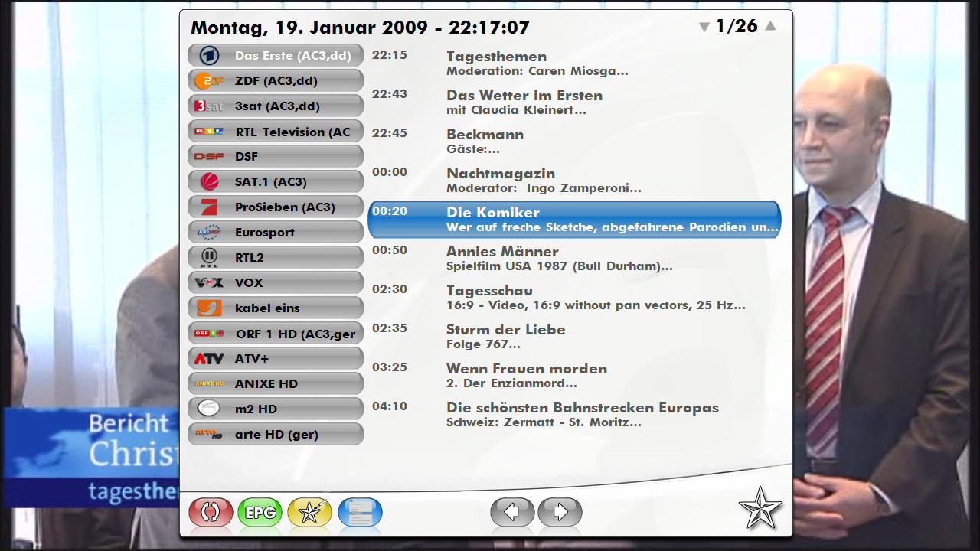Image resolution: width=980 pixels, height=551 pixels.
Task: Select the Nachtmagazin programme
Action: pos(574,181)
